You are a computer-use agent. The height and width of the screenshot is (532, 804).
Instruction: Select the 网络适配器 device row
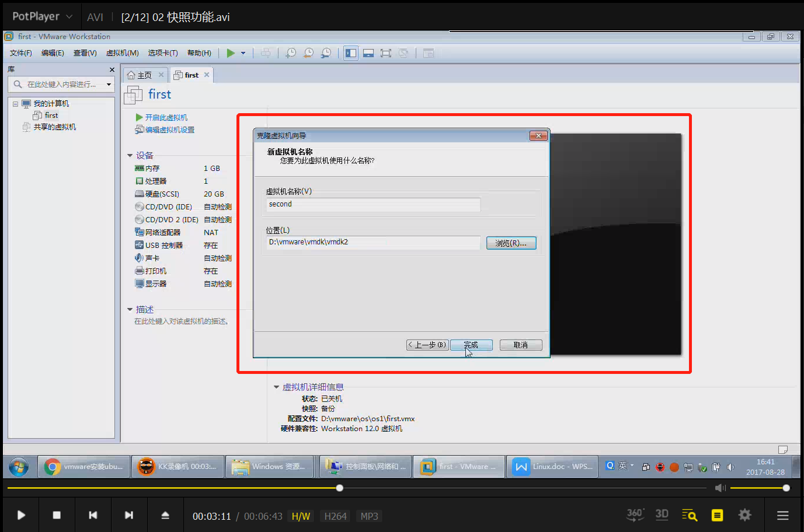(x=183, y=232)
